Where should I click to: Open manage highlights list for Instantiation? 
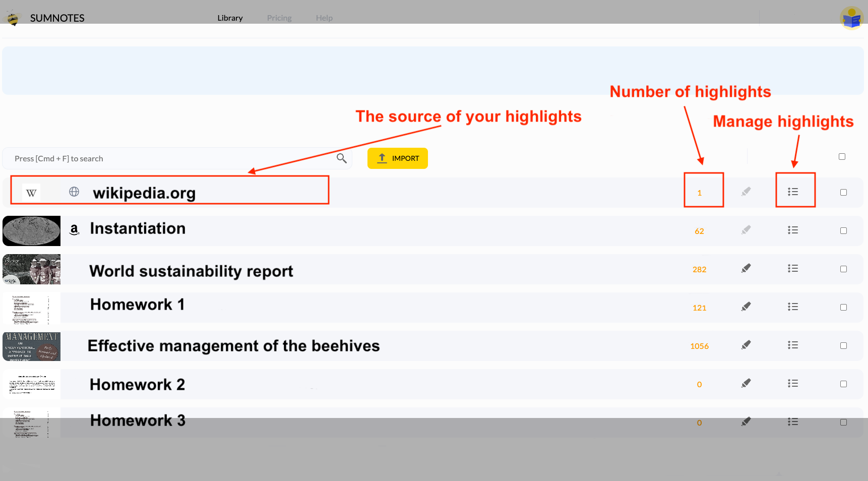(x=793, y=230)
